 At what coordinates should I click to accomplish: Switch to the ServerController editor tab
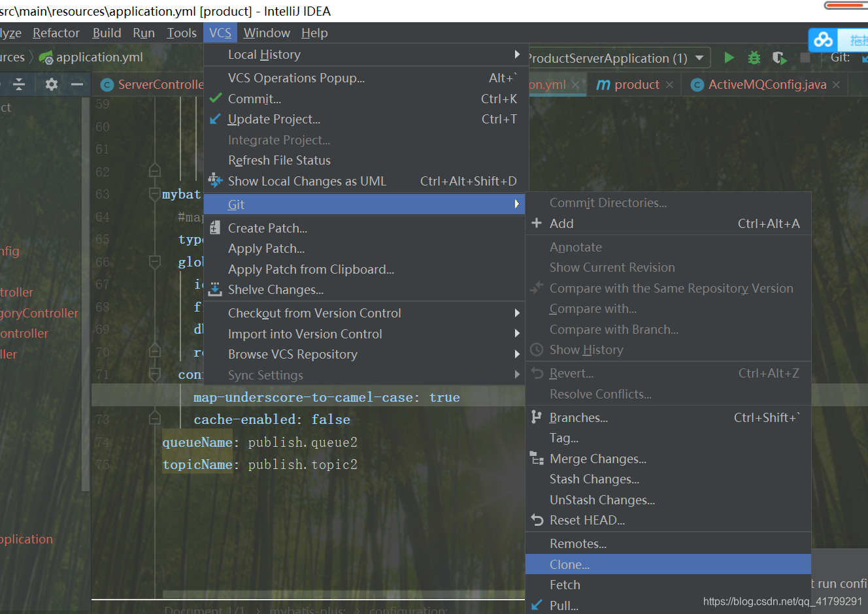pos(152,84)
